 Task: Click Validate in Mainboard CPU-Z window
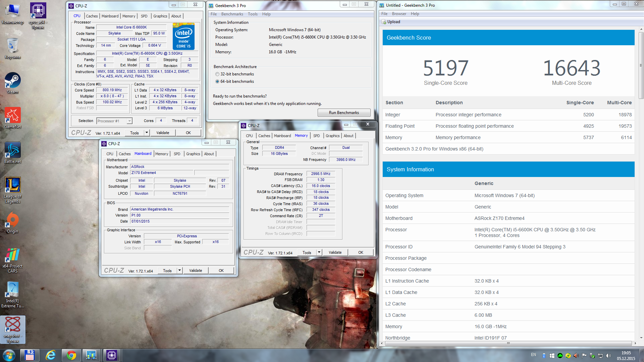click(x=196, y=270)
